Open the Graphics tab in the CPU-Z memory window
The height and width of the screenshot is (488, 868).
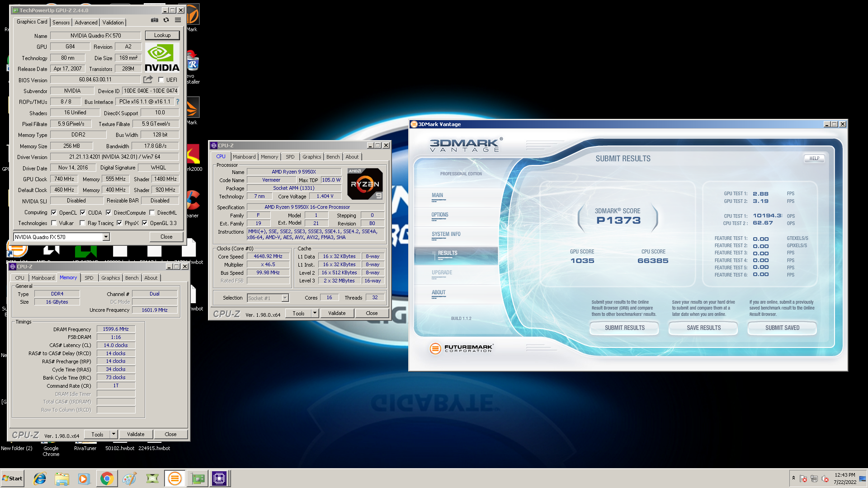tap(111, 278)
